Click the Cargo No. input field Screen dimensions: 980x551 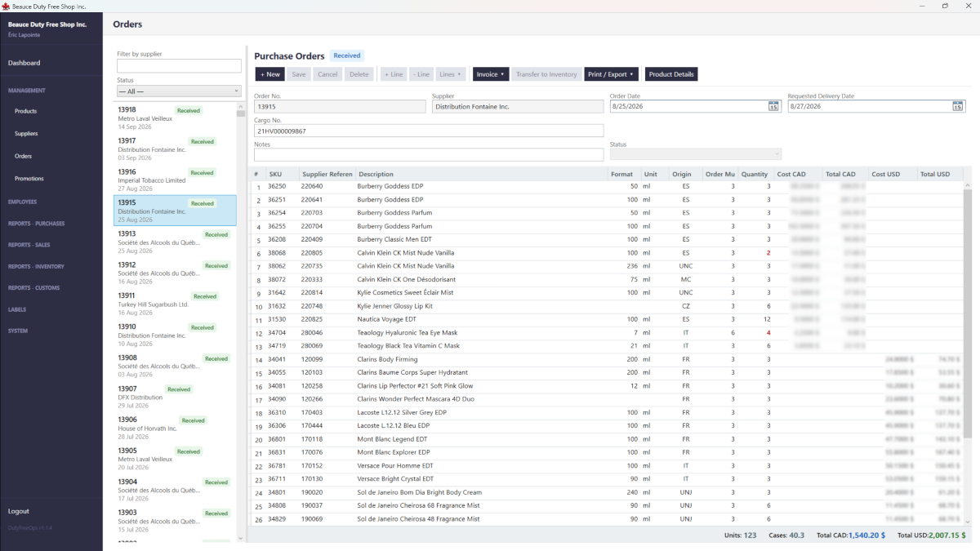[x=429, y=131]
